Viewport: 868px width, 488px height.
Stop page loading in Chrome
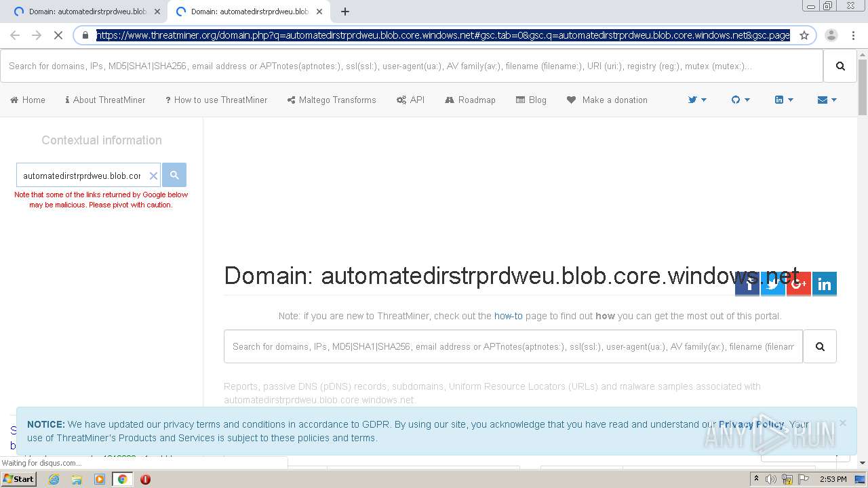tap(58, 35)
